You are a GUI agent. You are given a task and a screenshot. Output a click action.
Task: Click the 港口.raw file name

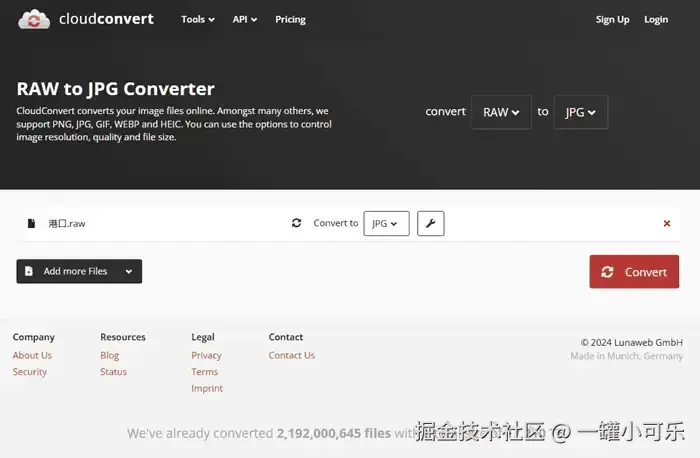pyautogui.click(x=67, y=223)
